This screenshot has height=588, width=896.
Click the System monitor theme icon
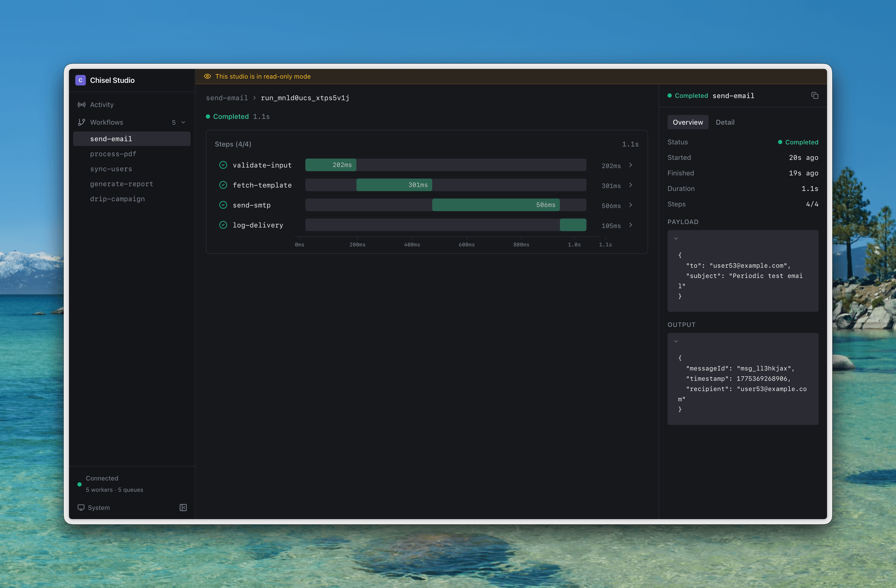[x=81, y=508]
